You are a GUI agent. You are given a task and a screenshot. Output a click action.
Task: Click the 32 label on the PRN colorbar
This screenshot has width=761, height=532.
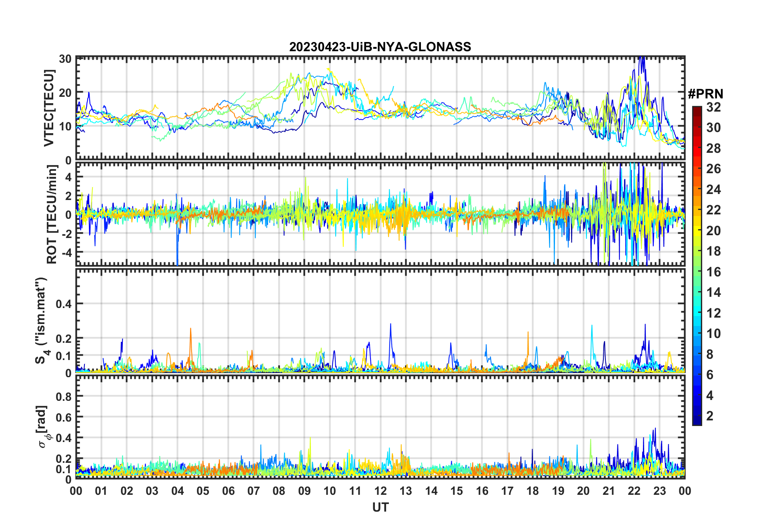pos(713,107)
